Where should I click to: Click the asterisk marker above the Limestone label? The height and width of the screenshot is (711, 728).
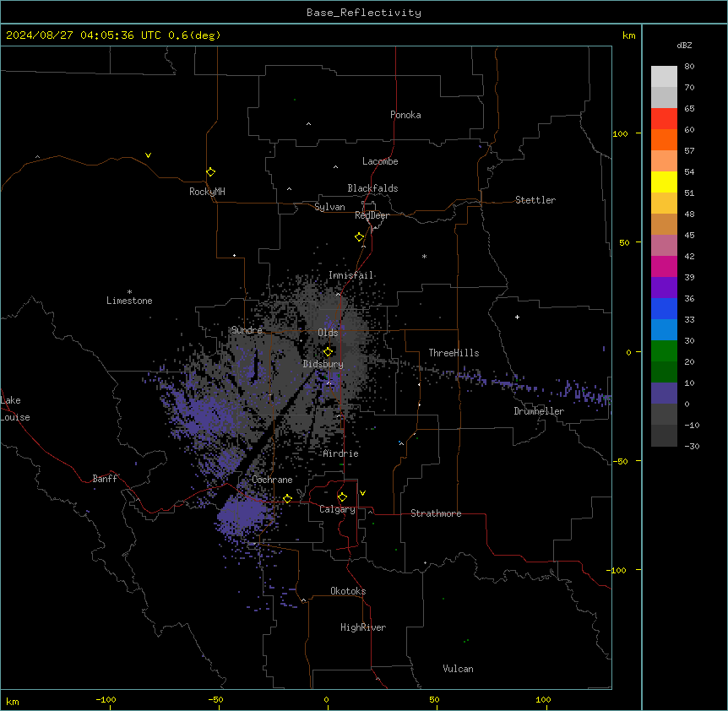(x=129, y=292)
